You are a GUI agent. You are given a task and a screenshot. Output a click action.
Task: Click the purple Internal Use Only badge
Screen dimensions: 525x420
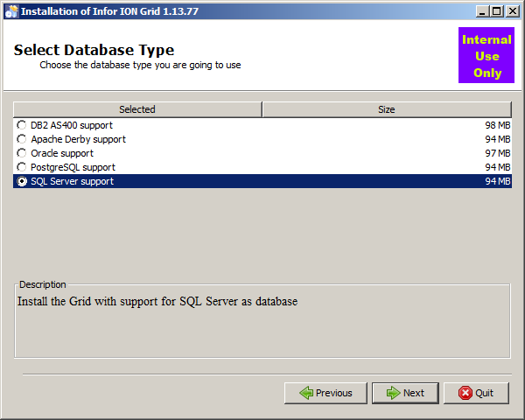486,56
